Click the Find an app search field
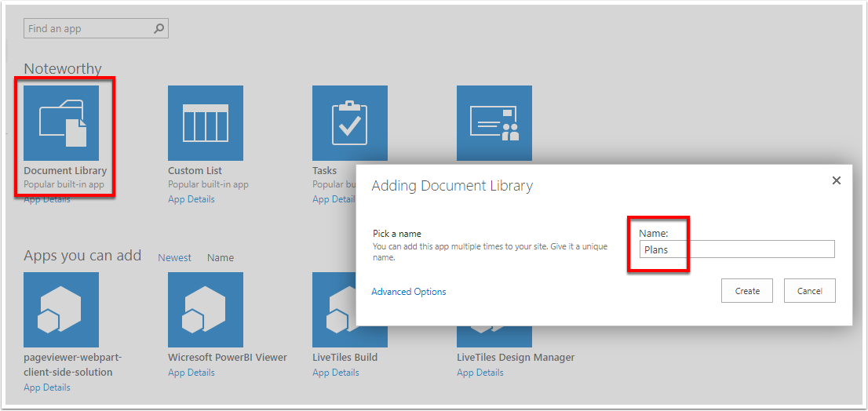The height and width of the screenshot is (411, 868). point(96,28)
